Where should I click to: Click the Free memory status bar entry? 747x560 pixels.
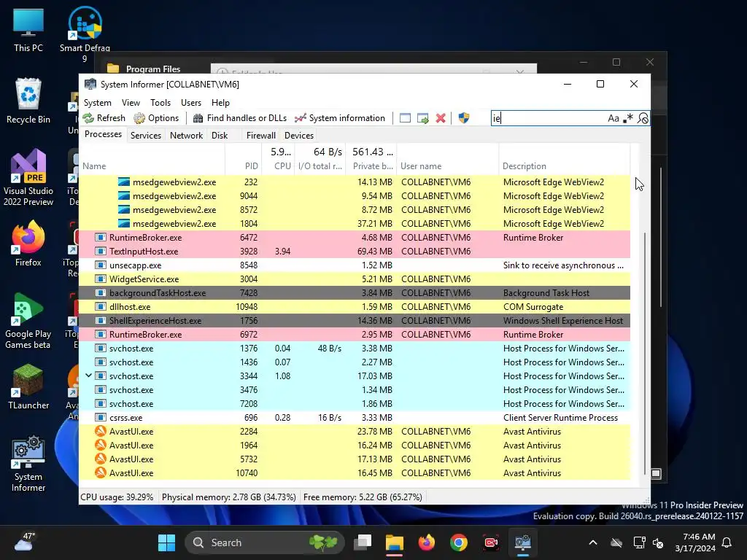[363, 497]
